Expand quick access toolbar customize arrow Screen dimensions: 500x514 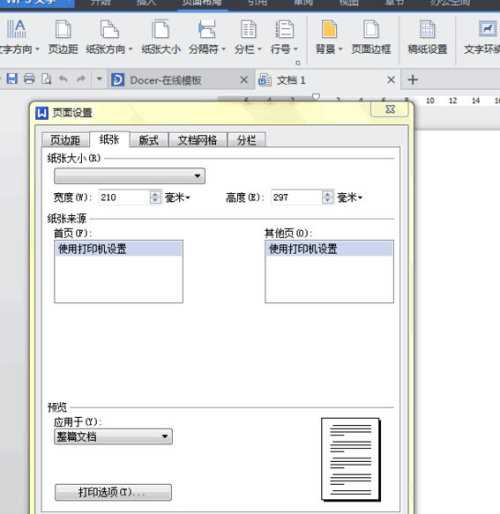99,79
